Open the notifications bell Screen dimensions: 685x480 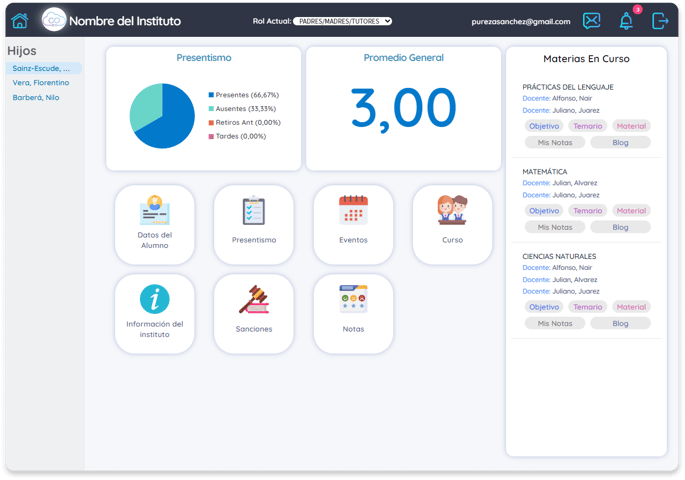click(626, 21)
